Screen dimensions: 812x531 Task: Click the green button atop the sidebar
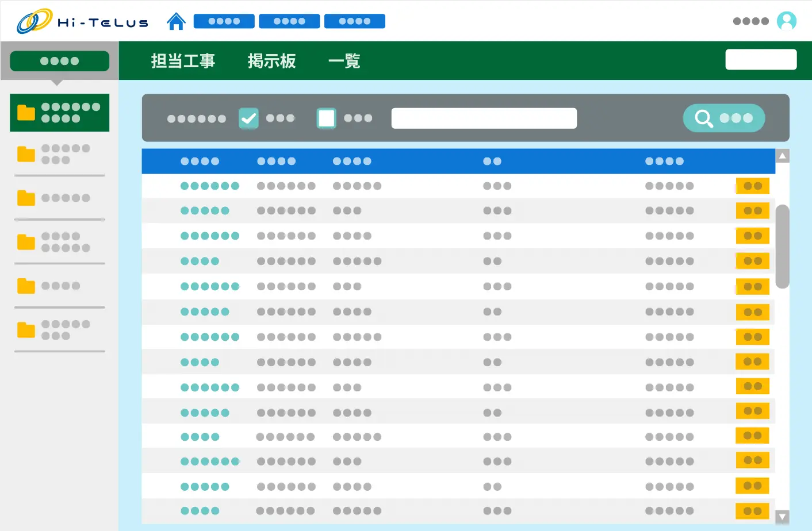60,61
